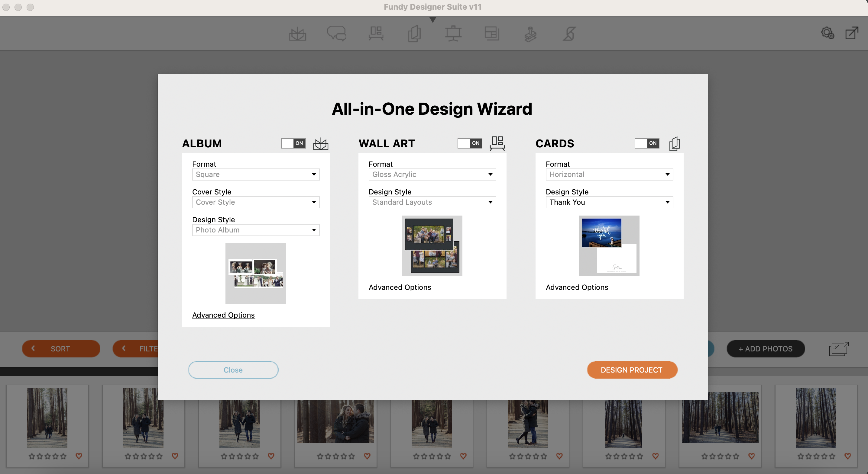Click Advanced Options link under Cards

577,287
